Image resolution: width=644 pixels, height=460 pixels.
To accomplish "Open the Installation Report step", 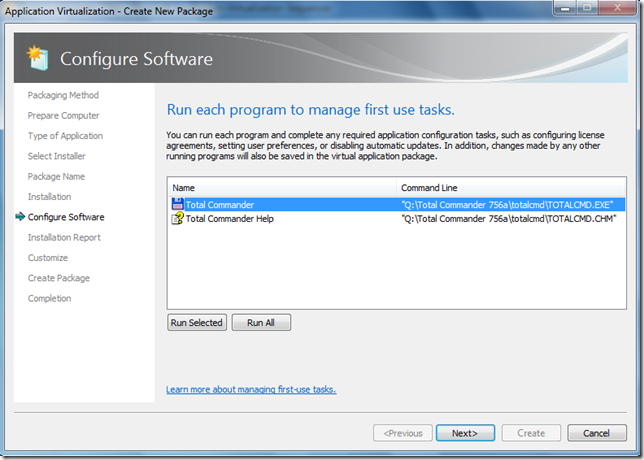I will coord(64,237).
